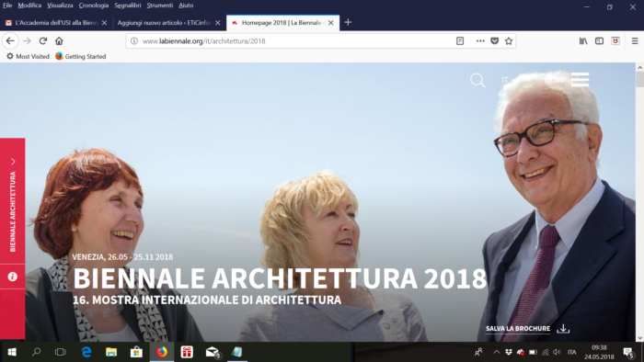644x362 pixels.
Task: Switch ITA keyboard language in tray
Action: [x=571, y=352]
